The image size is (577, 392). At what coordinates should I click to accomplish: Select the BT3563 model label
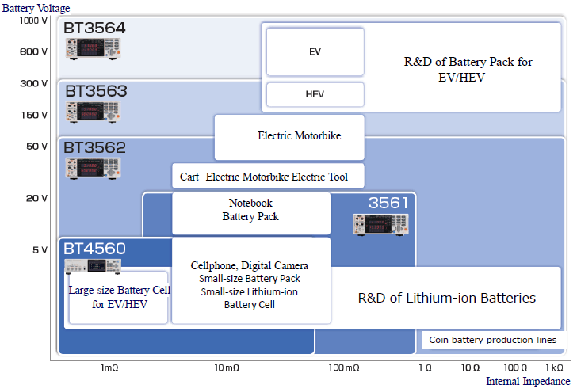pos(95,91)
